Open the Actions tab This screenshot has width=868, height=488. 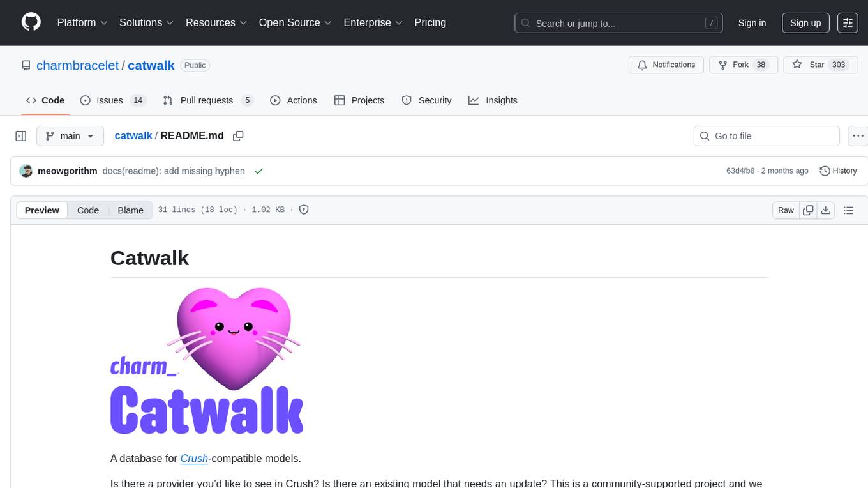(294, 100)
